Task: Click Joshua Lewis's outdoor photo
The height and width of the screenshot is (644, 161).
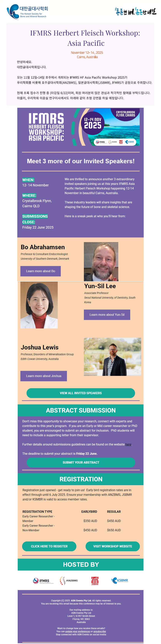Action: [x=112, y=357]
